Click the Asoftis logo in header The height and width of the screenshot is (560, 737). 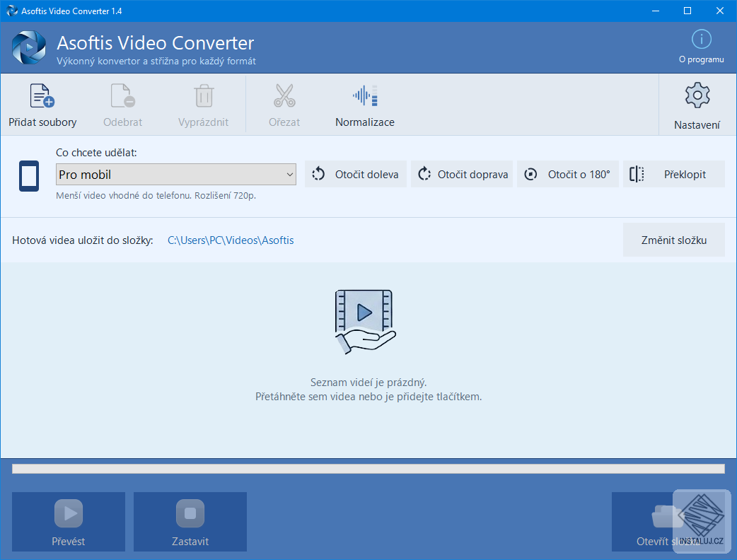(x=29, y=47)
